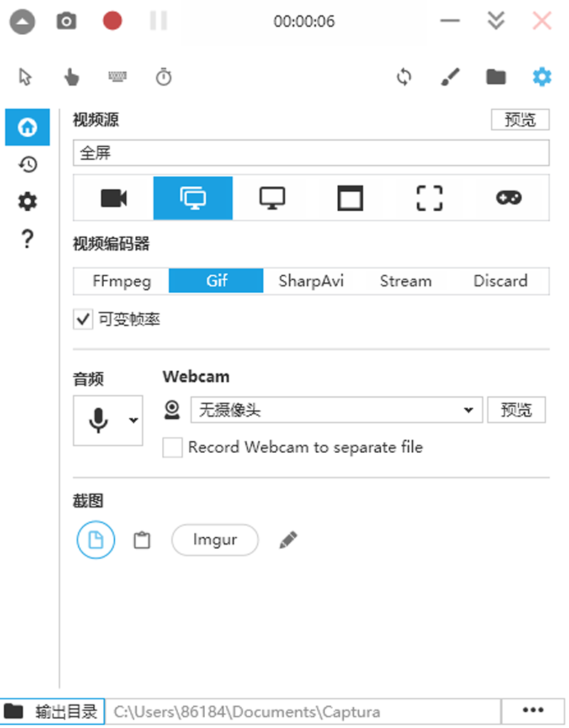569x728 pixels.
Task: Collapse the panel with double chevron
Action: [496, 21]
